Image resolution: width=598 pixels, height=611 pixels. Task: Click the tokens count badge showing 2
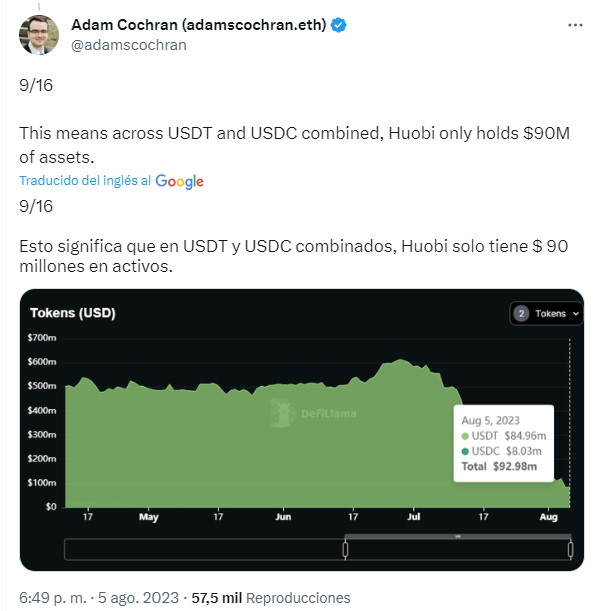coord(521,314)
